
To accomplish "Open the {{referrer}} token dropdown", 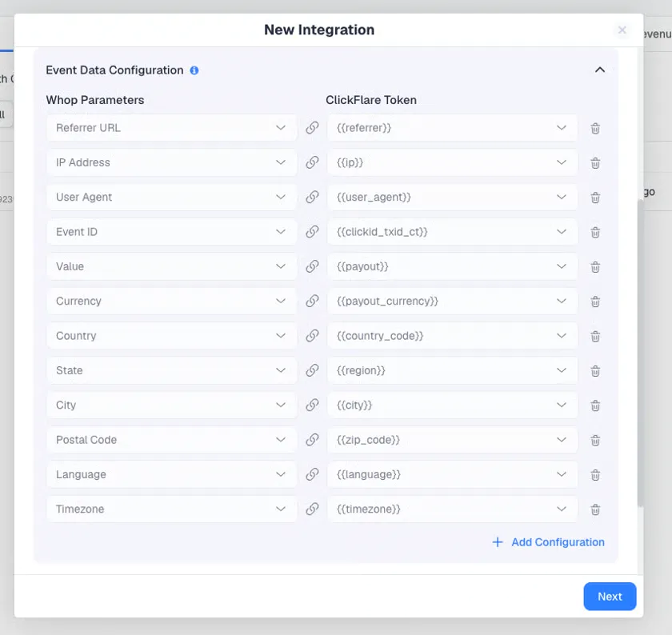I will pyautogui.click(x=452, y=128).
